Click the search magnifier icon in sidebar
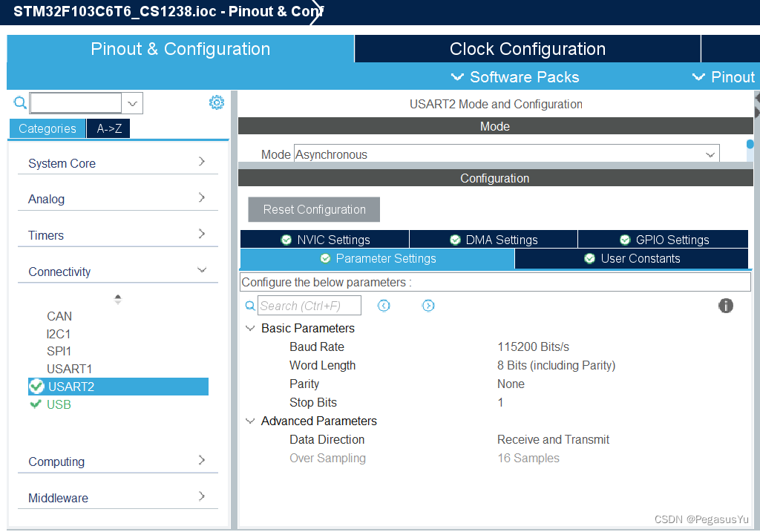Viewport: 760px width, 532px height. (19, 102)
